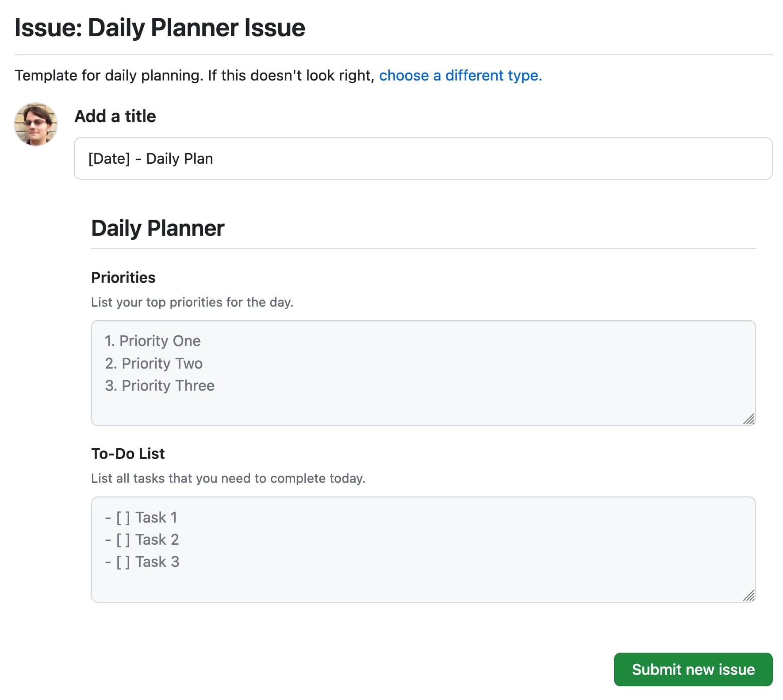Grab the To-Do List resize handle
This screenshot has height=700, width=783.
coord(748,595)
